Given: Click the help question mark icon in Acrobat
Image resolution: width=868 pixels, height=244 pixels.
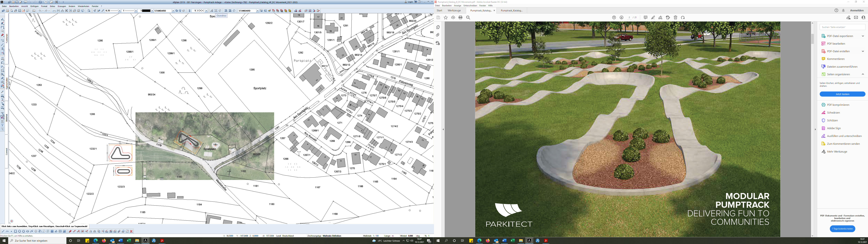Looking at the screenshot, I should [836, 11].
